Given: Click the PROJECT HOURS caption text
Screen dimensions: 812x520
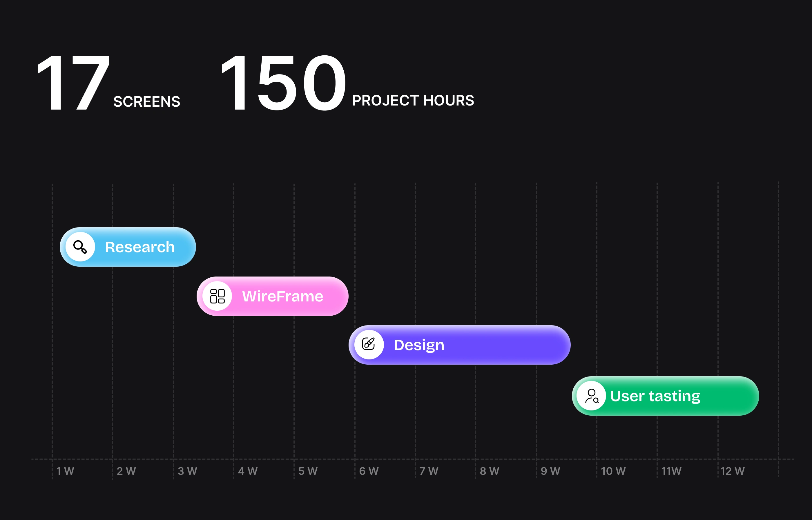Looking at the screenshot, I should click(413, 101).
